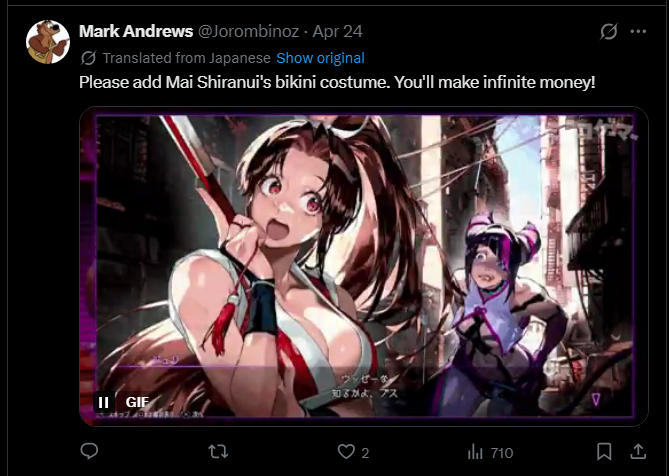
Task: Repost the tweet using the retweet arrows
Action: (218, 452)
